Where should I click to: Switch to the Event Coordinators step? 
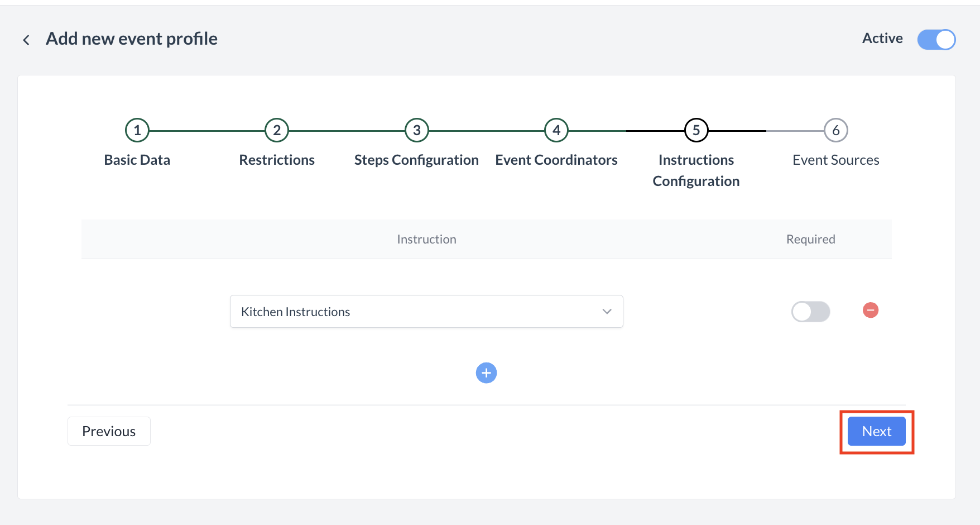(x=556, y=160)
